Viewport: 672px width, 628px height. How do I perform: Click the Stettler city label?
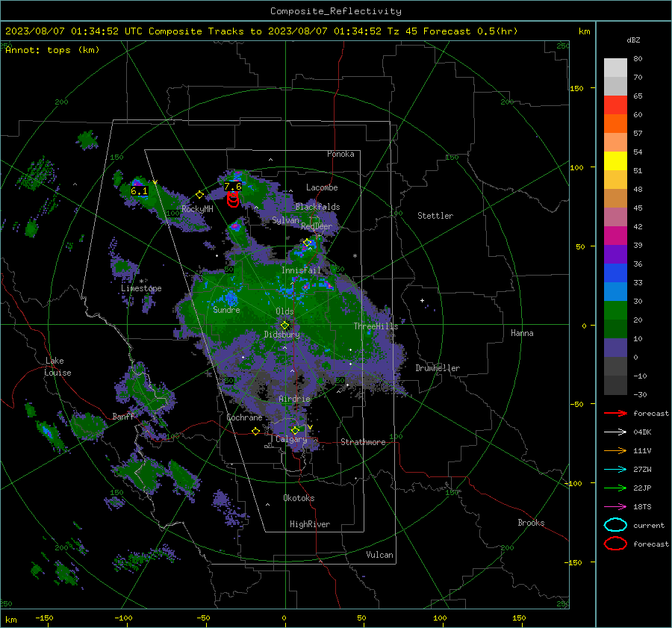point(435,216)
